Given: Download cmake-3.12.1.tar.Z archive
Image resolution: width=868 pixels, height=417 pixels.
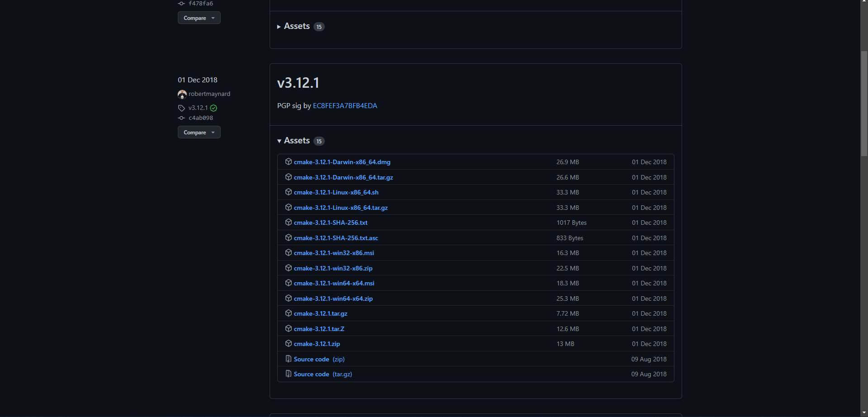Looking at the screenshot, I should coord(319,329).
